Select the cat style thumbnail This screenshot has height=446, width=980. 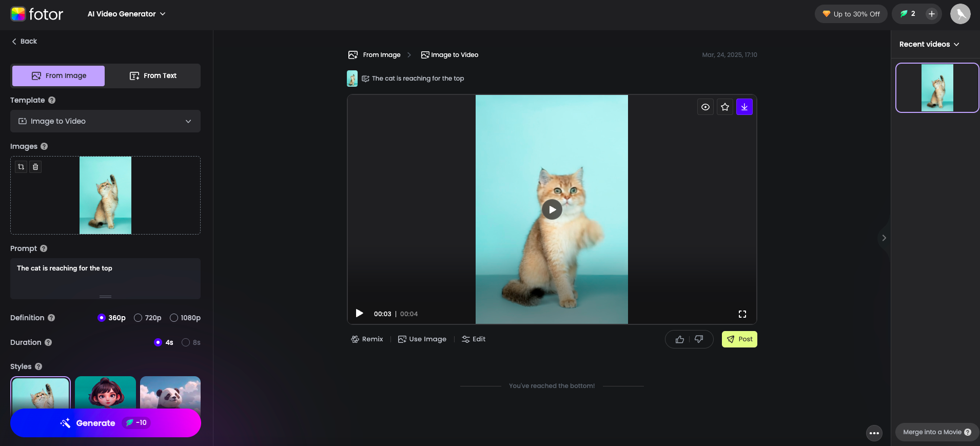[x=41, y=393]
